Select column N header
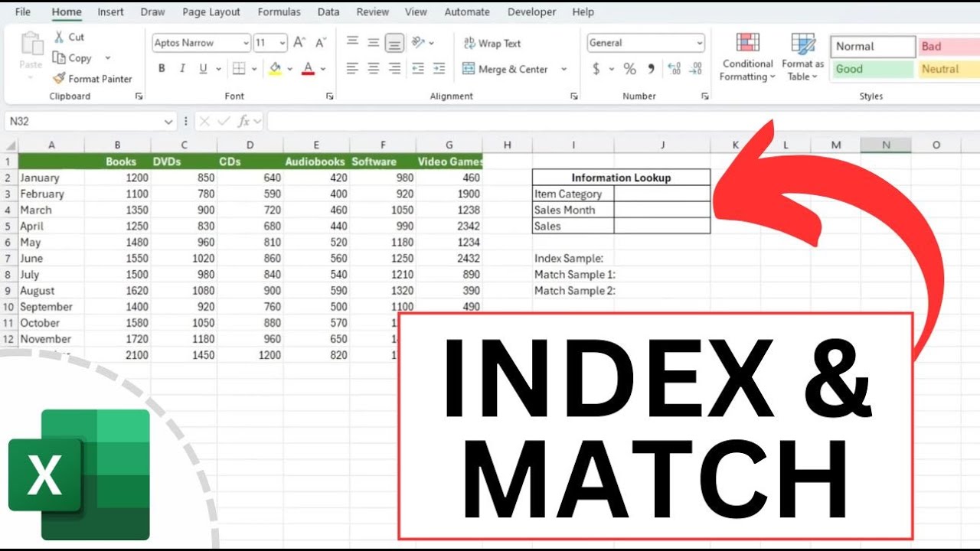 point(886,145)
